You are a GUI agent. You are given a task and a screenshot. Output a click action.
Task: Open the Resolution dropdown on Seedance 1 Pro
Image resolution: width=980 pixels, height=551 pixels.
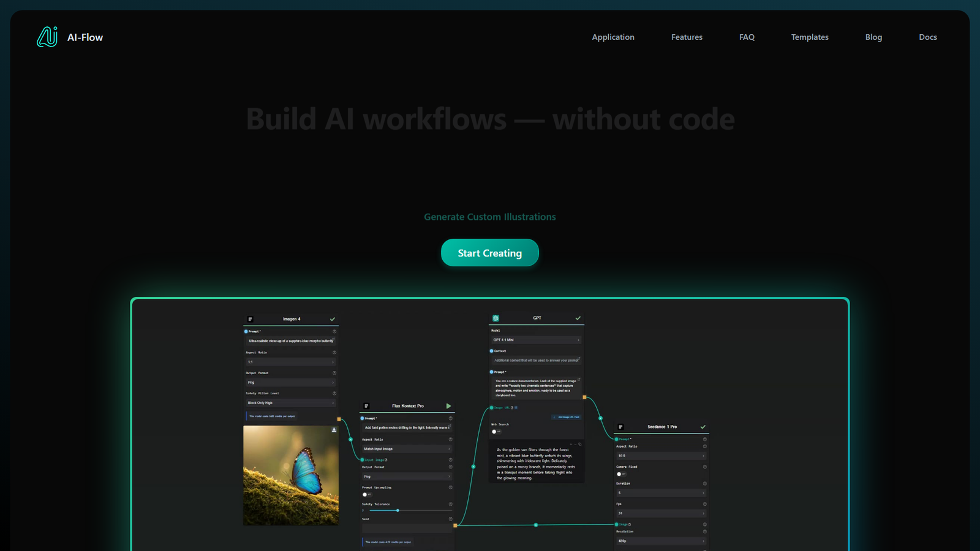(x=661, y=541)
